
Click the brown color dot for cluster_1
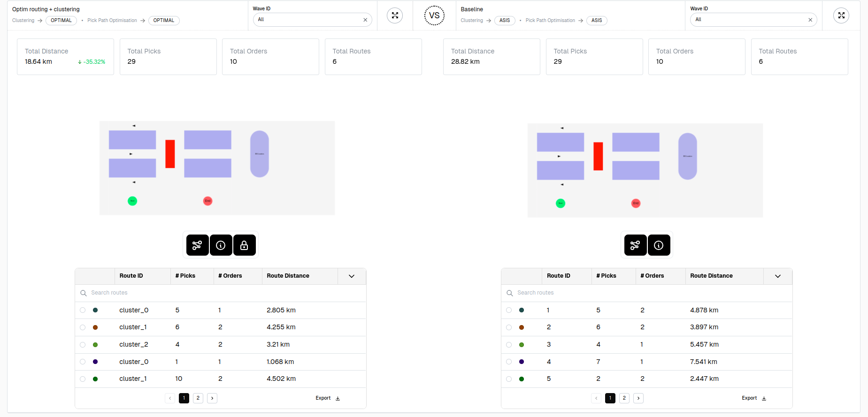[95, 327]
